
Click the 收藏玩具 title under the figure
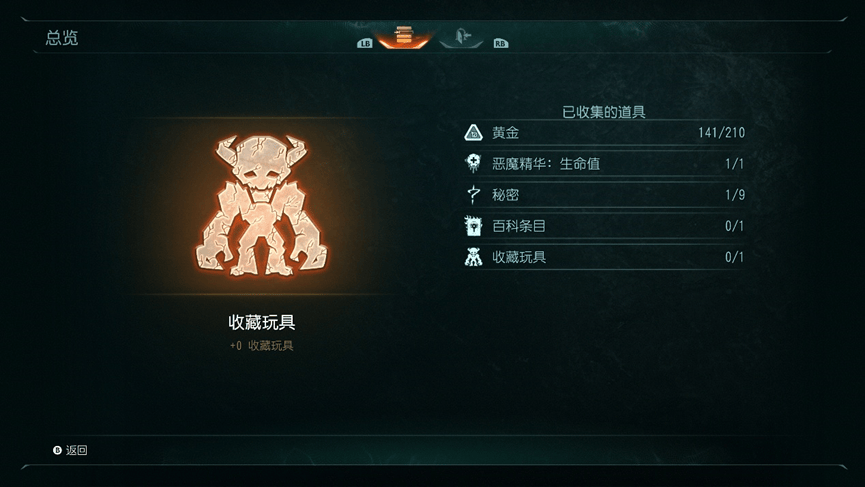(x=261, y=322)
